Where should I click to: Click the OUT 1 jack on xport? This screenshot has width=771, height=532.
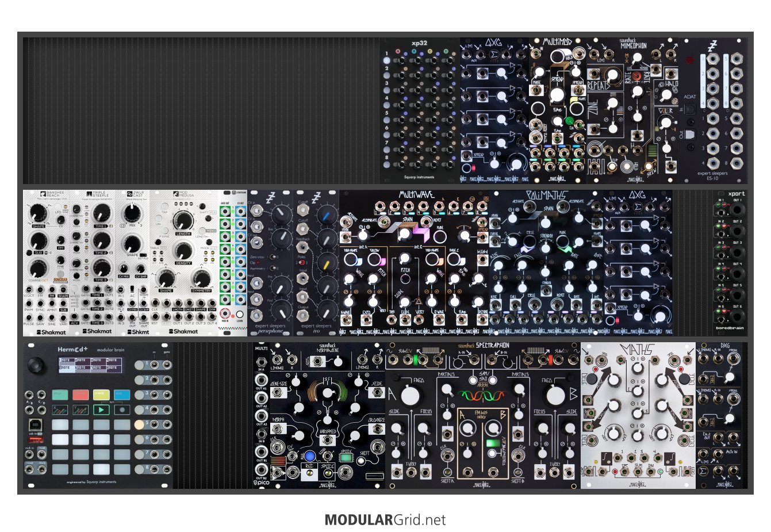(738, 209)
